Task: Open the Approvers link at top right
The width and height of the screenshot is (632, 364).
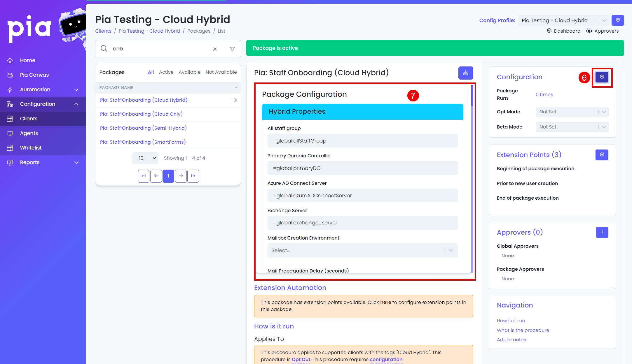Action: (603, 31)
